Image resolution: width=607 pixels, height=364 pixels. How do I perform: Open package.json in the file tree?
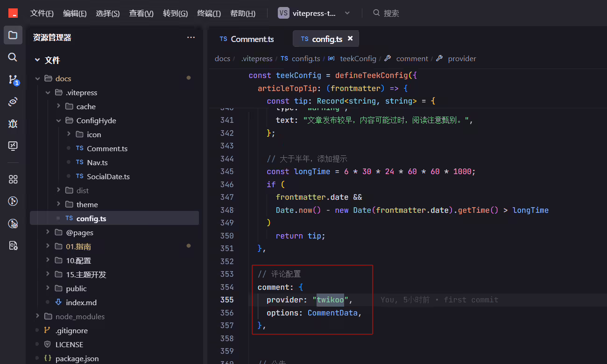77,358
